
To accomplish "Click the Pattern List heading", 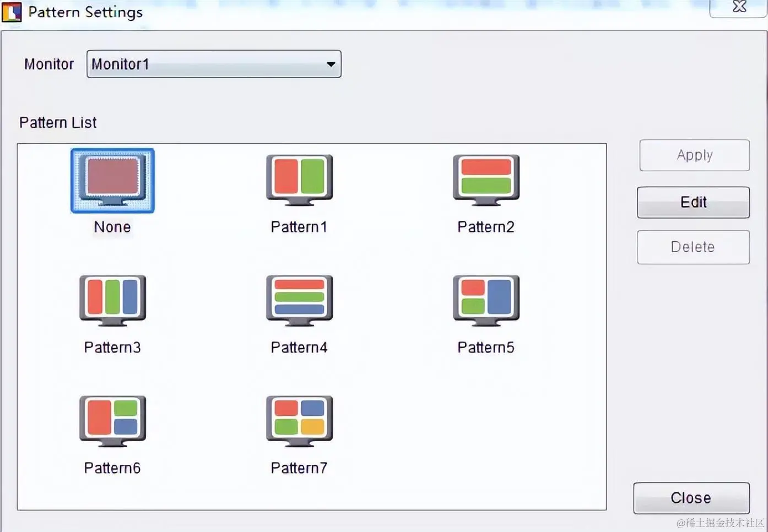I will [x=58, y=122].
